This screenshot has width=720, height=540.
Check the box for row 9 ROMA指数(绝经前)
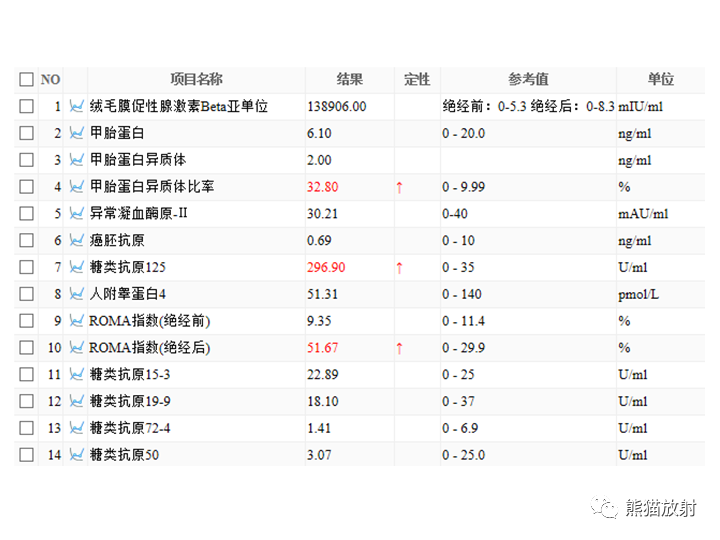pos(27,321)
